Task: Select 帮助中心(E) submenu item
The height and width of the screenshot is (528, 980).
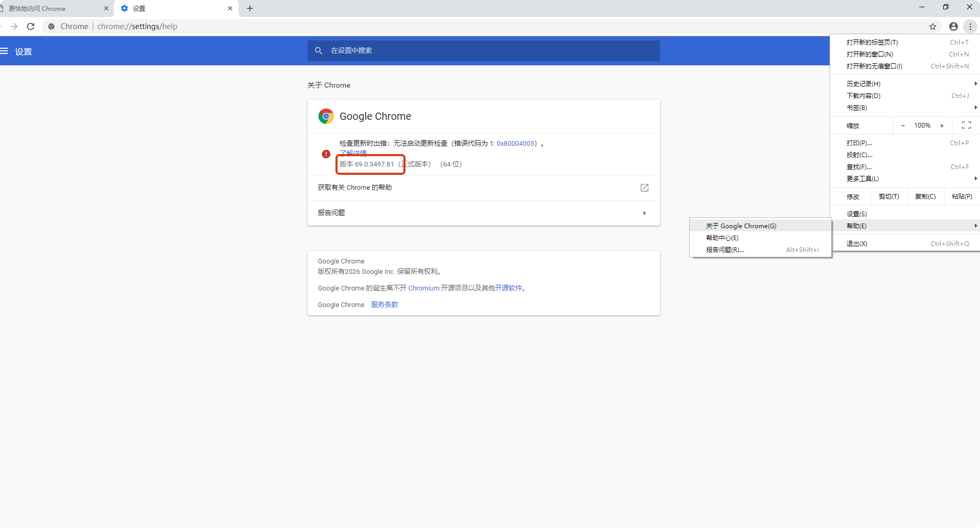Action: pos(761,238)
